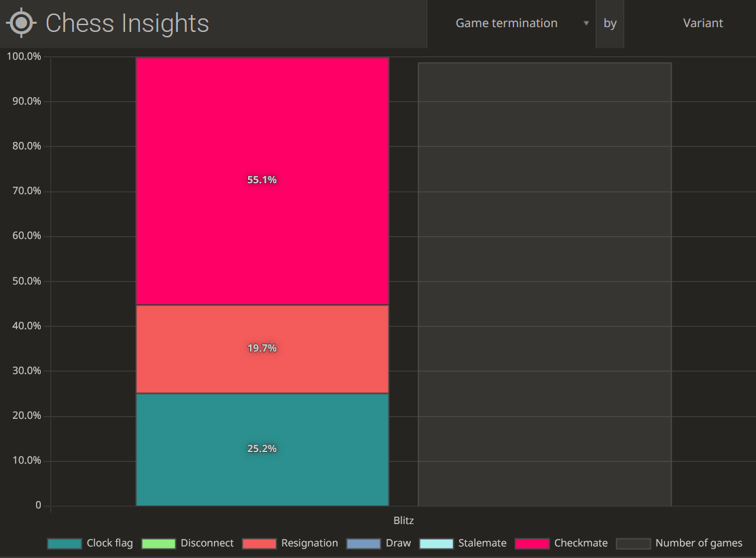The height and width of the screenshot is (558, 756).
Task: Click the grey Number of games bar
Action: coord(545,284)
